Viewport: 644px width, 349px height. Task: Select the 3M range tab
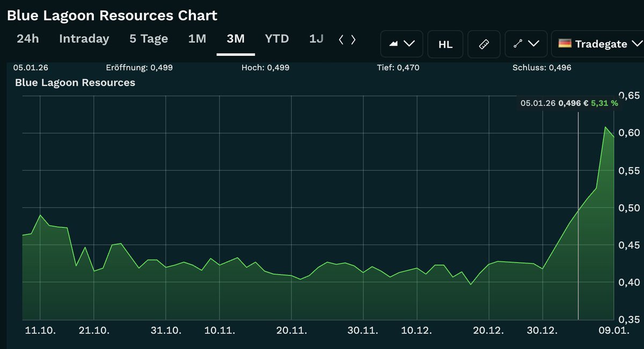click(236, 39)
